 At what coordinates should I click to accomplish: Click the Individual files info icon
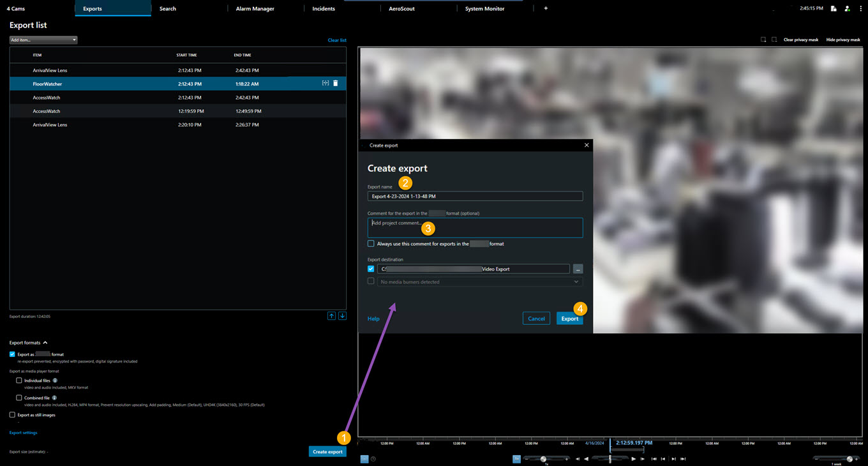(x=56, y=380)
